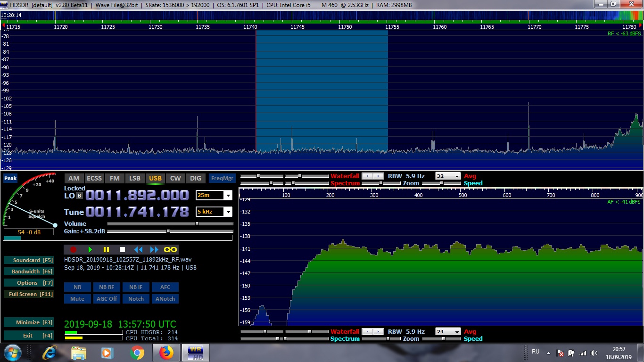Toggle the Notch filter
644x362 pixels.
coord(136,298)
